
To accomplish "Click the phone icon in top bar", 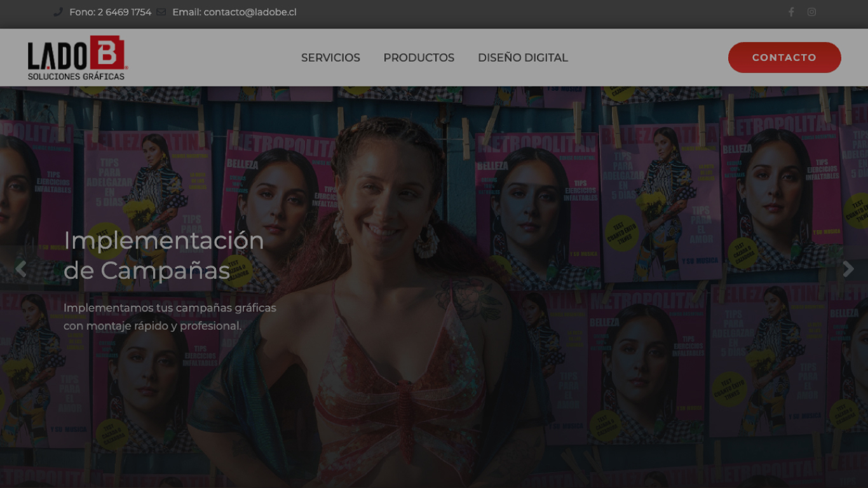I will 58,12.
